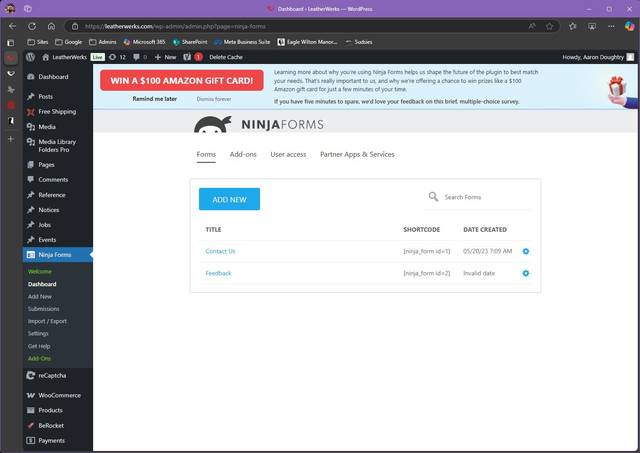
Task: Click the Amazon gift card banner button
Action: coord(182,80)
